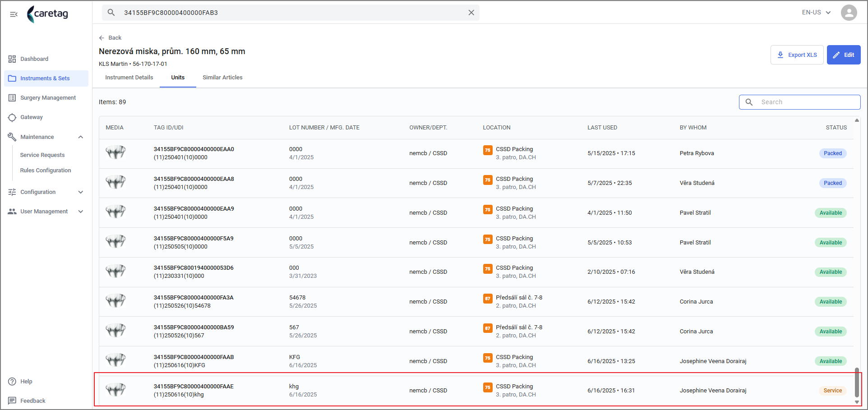
Task: Select the Units tab
Action: click(178, 78)
